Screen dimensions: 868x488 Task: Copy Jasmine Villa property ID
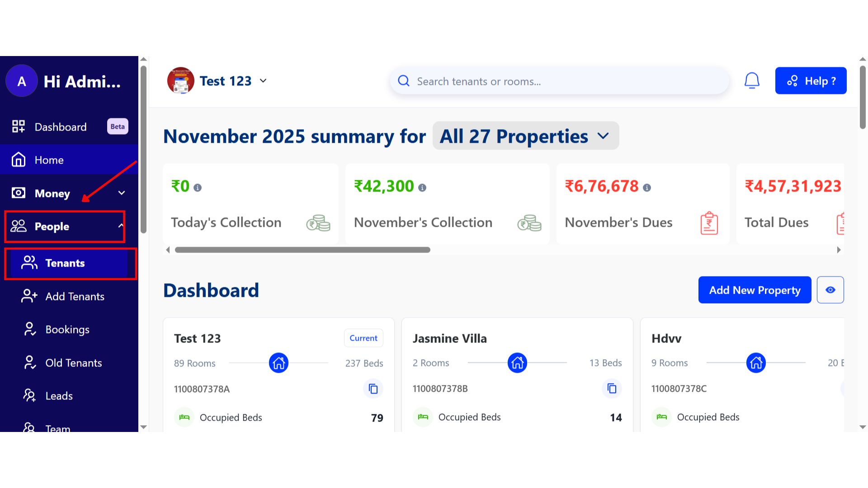pyautogui.click(x=612, y=389)
